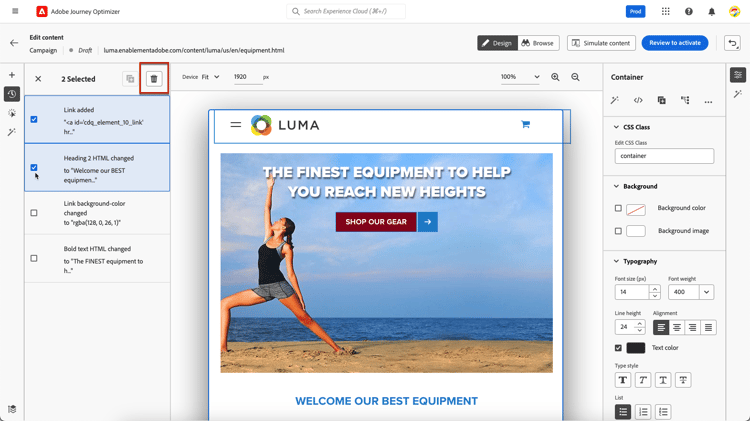Apply italic type style

coord(643,380)
